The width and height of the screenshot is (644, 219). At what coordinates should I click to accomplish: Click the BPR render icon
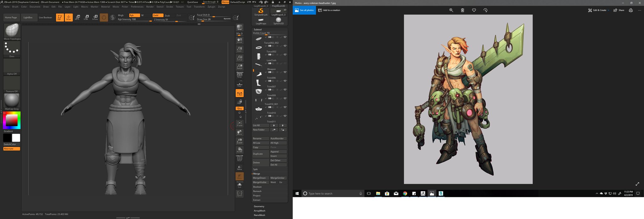pyautogui.click(x=240, y=28)
